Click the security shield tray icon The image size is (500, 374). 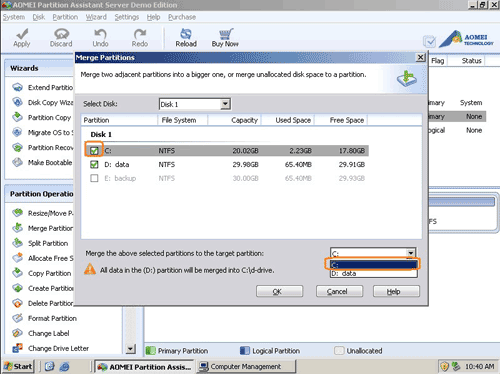[x=444, y=367]
